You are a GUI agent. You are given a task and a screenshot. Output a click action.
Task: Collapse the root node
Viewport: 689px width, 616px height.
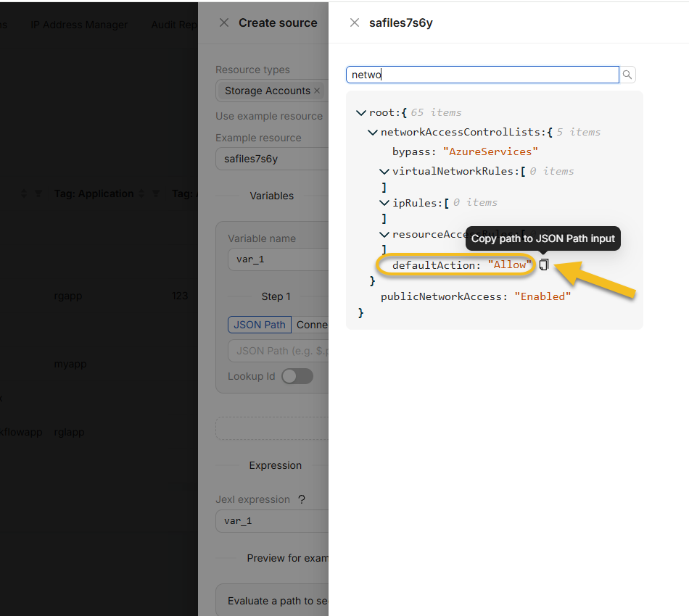[x=360, y=113]
